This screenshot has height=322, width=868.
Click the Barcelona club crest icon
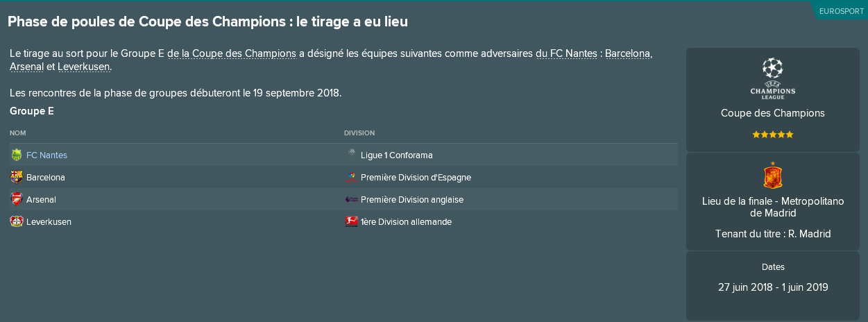point(17,177)
